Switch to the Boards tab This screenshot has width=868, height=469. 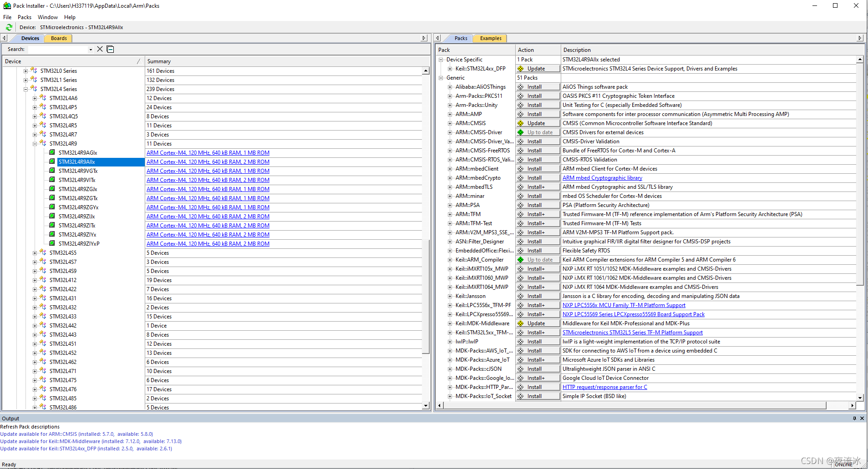[x=59, y=38]
